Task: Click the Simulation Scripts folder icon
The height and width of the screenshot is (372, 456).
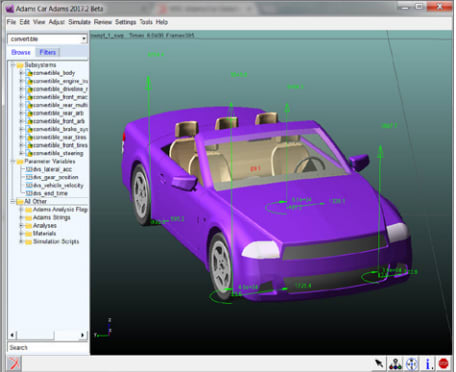Action: coord(28,242)
